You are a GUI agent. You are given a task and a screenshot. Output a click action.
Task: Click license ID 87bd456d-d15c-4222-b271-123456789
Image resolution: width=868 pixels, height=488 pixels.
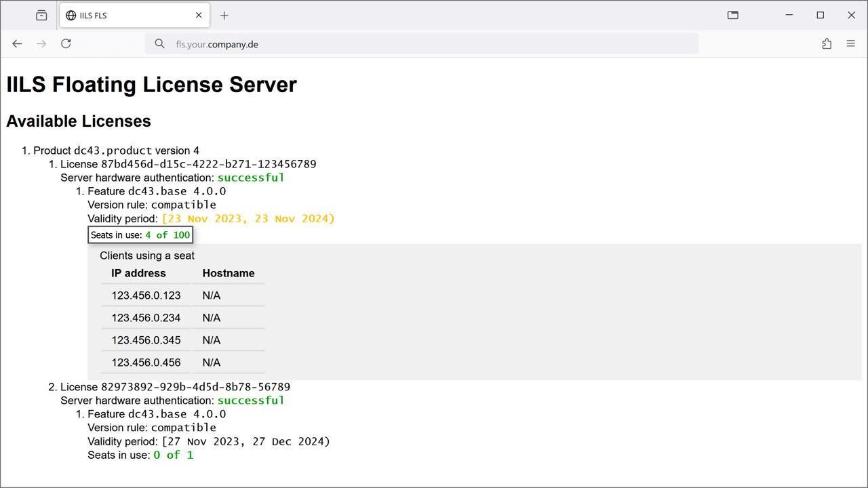point(208,164)
